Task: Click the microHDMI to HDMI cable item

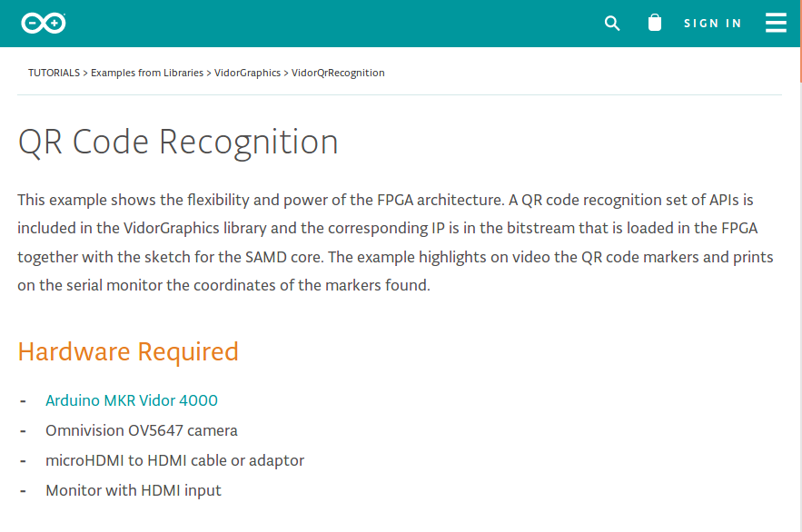Action: point(174,460)
